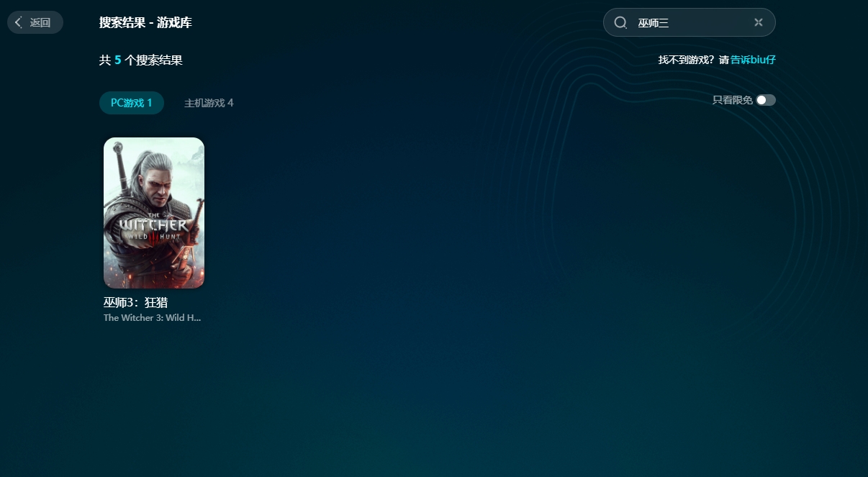Clear the search box with the X icon
868x477 pixels.
(x=758, y=22)
